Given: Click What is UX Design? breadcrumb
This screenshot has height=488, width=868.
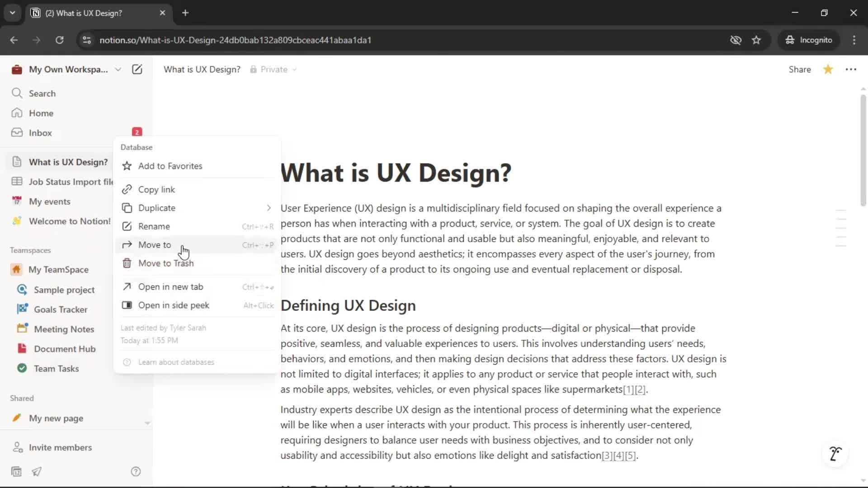Looking at the screenshot, I should point(202,69).
